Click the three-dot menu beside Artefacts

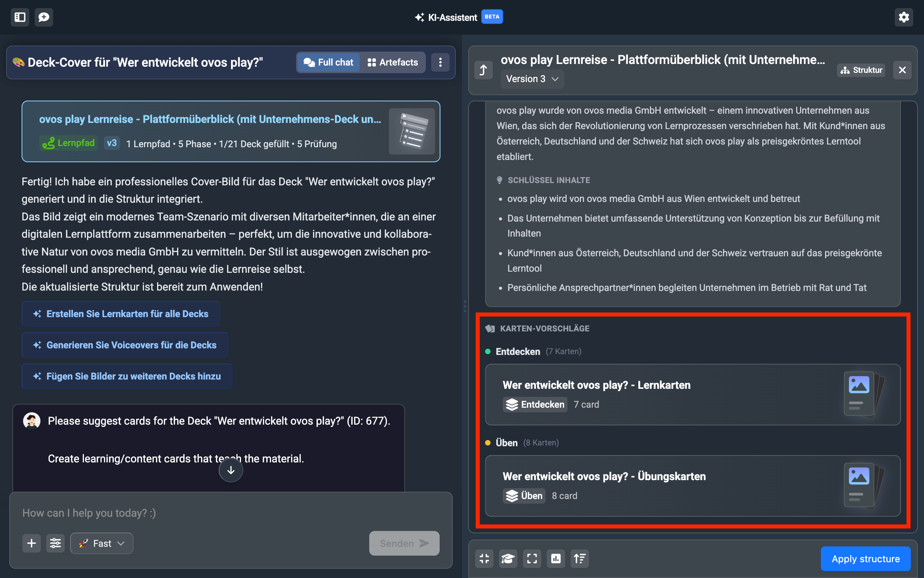(440, 62)
